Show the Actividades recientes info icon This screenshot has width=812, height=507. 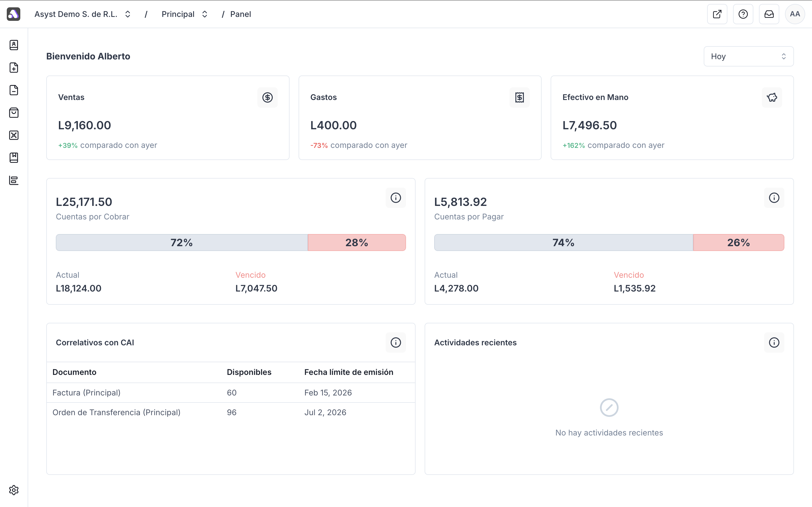click(774, 342)
